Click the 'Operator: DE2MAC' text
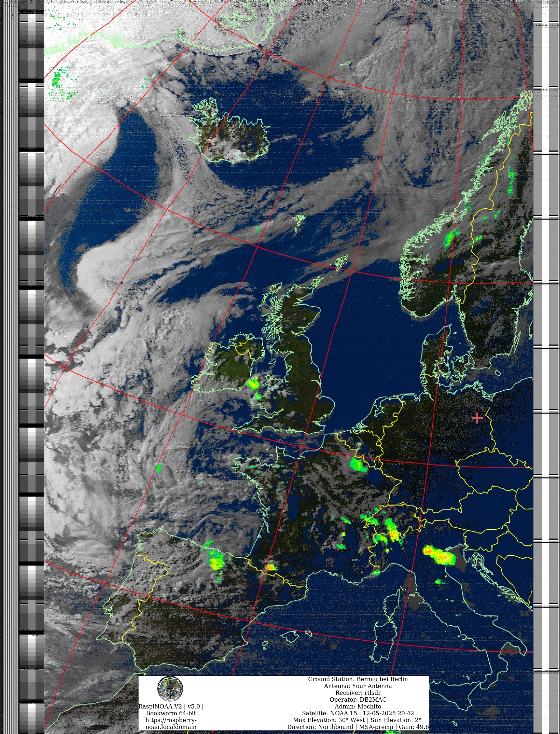Image resolution: width=560 pixels, height=734 pixels. [x=358, y=700]
